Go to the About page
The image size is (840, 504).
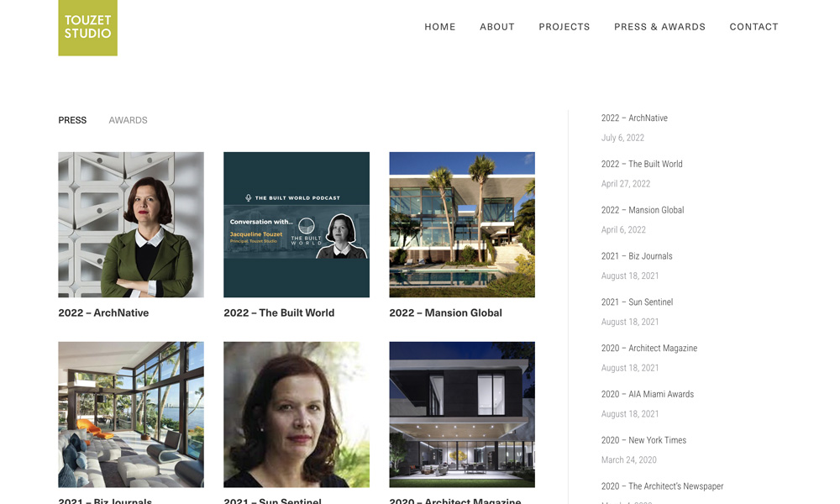[x=497, y=27]
